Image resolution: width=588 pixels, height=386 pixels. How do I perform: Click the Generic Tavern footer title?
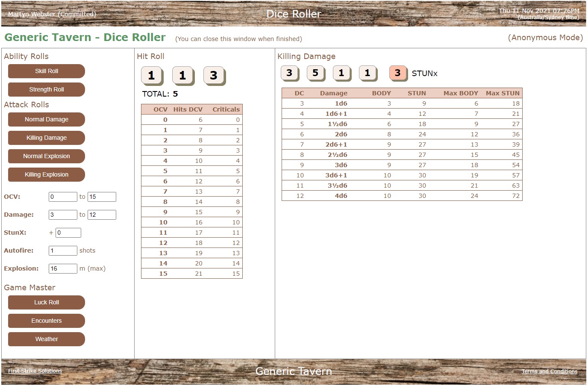294,371
